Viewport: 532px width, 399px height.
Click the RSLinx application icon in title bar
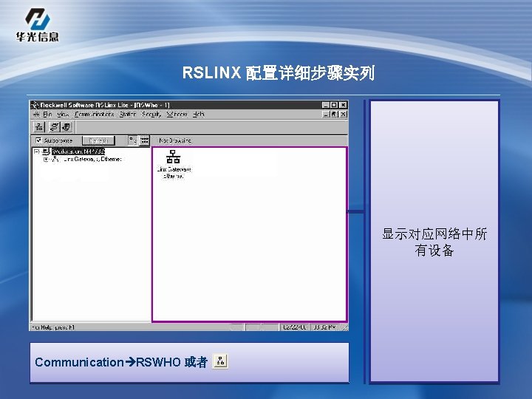pos(35,105)
